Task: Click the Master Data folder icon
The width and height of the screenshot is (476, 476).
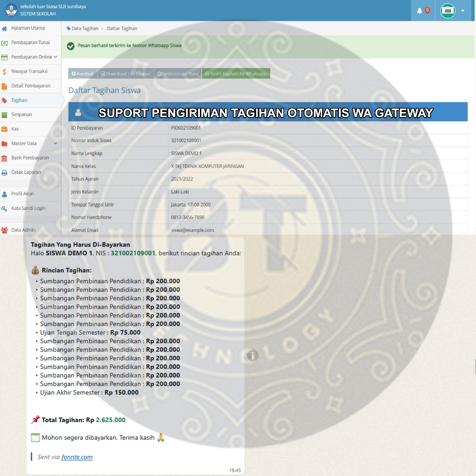Action: (x=4, y=144)
